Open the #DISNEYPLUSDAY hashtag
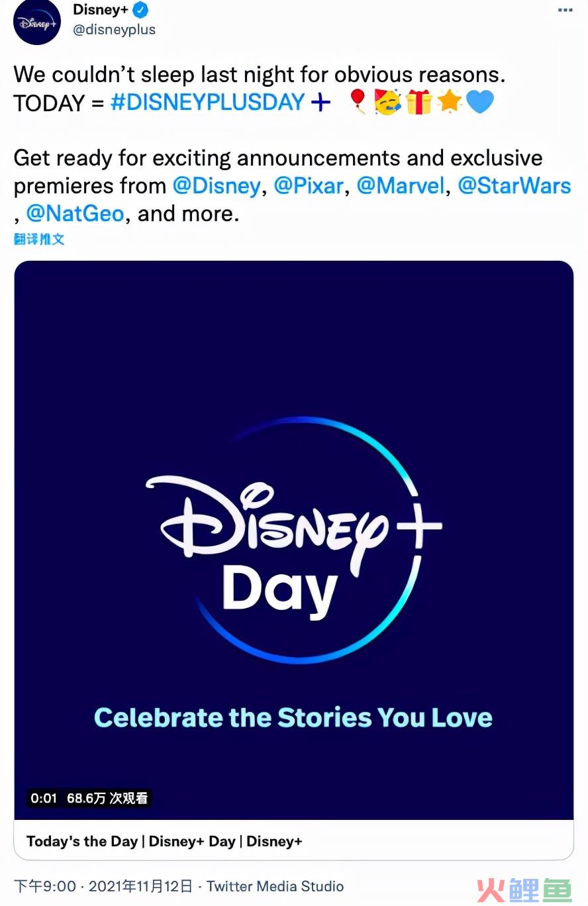 pos(207,103)
